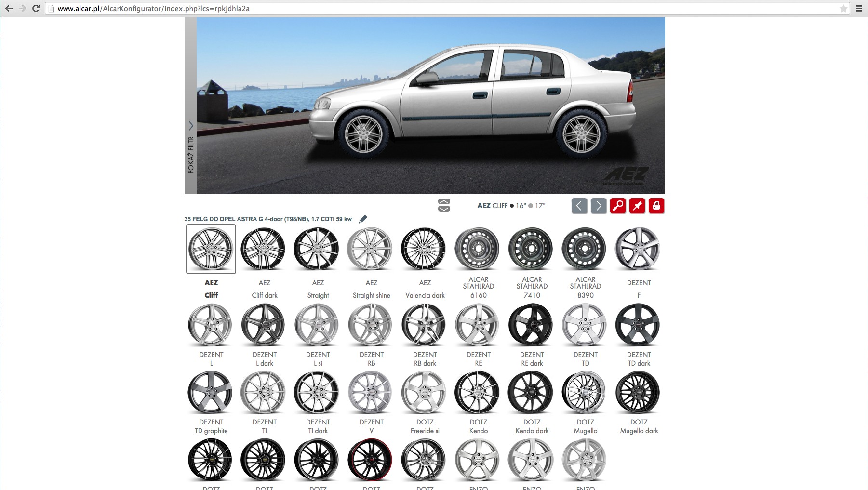Click the red pushpin icon
Viewport: 868px width, 490px height.
637,206
